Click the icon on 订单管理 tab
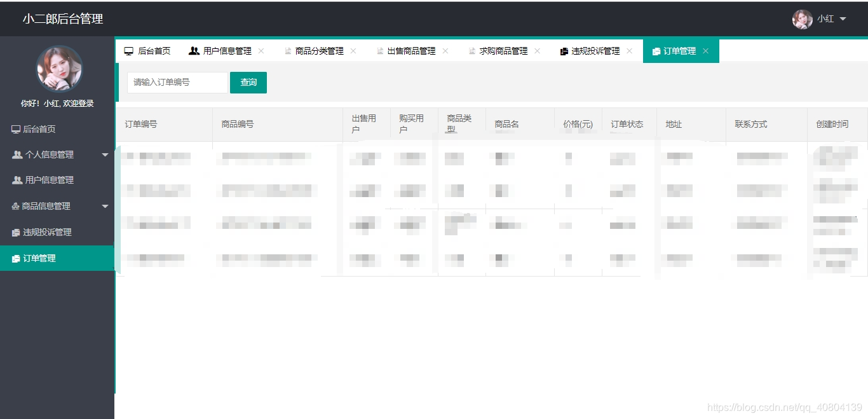Viewport: 868px width, 419px height. (x=656, y=52)
